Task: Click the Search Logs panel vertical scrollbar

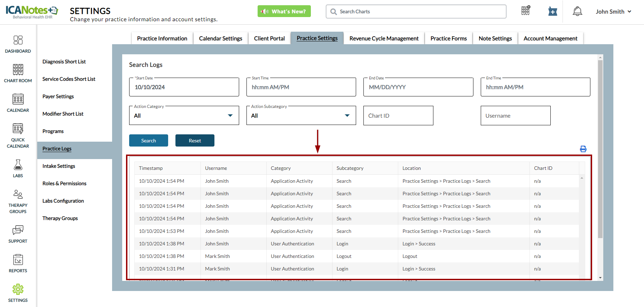Action: tap(600, 150)
